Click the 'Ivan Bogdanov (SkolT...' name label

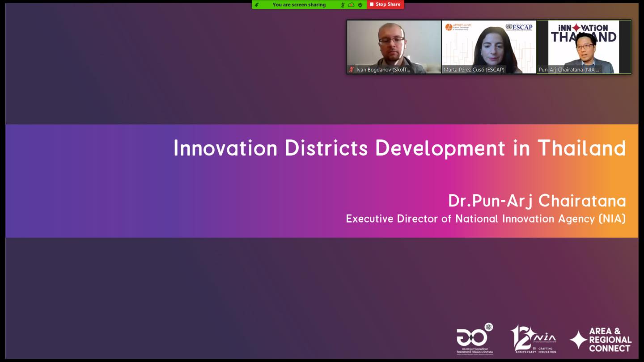(x=383, y=70)
